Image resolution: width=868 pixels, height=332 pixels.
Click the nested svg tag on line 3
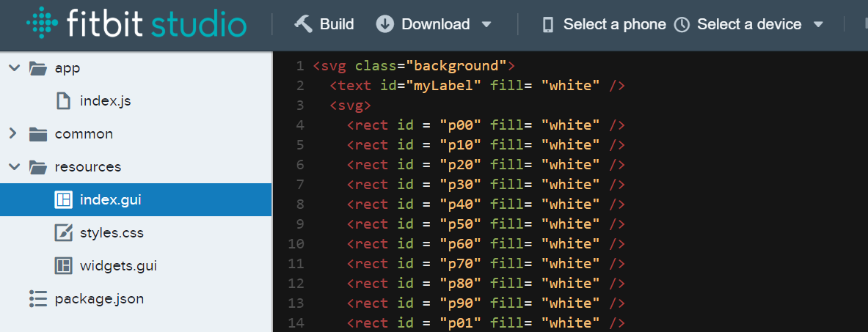(x=351, y=105)
